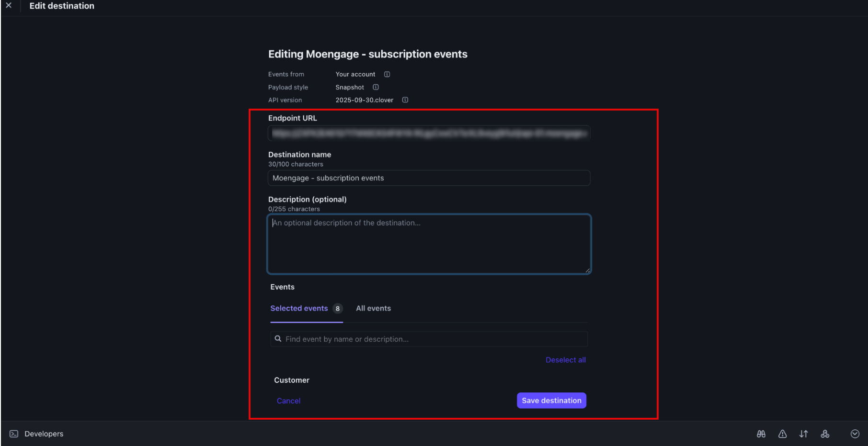Image resolution: width=868 pixels, height=446 pixels.
Task: Click the Developers terminal icon
Action: (14, 434)
